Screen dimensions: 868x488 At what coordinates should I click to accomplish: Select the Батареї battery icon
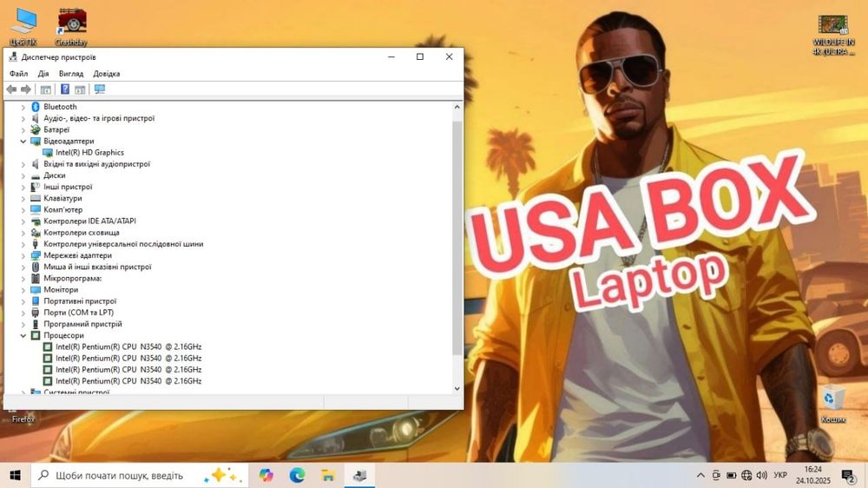[x=36, y=129]
